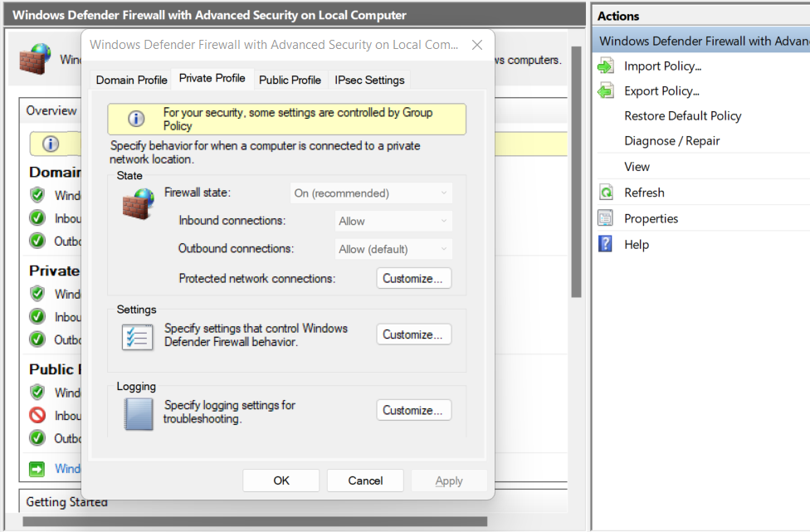Click the info icon in the Overview panel
The image size is (810, 532).
pyautogui.click(x=51, y=144)
